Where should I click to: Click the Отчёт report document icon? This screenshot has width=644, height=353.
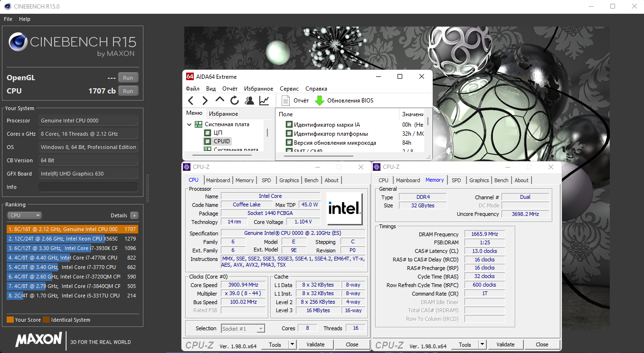click(286, 101)
